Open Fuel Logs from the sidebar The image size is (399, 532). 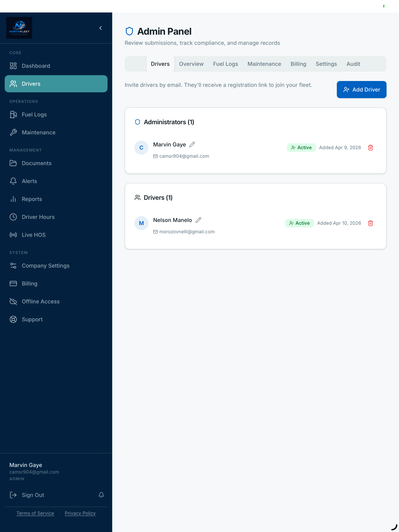[x=56, y=115]
